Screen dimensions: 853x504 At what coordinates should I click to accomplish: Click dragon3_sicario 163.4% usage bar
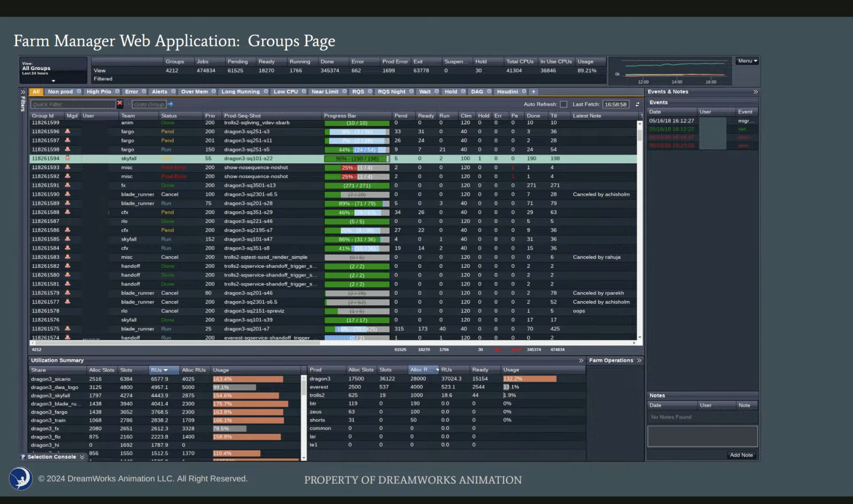click(248, 379)
